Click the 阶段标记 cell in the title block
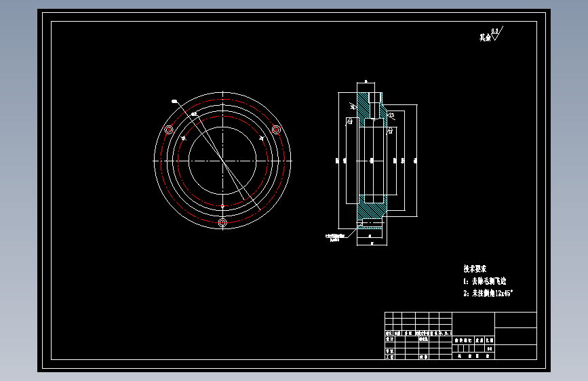This screenshot has height=381, width=588. (x=463, y=340)
